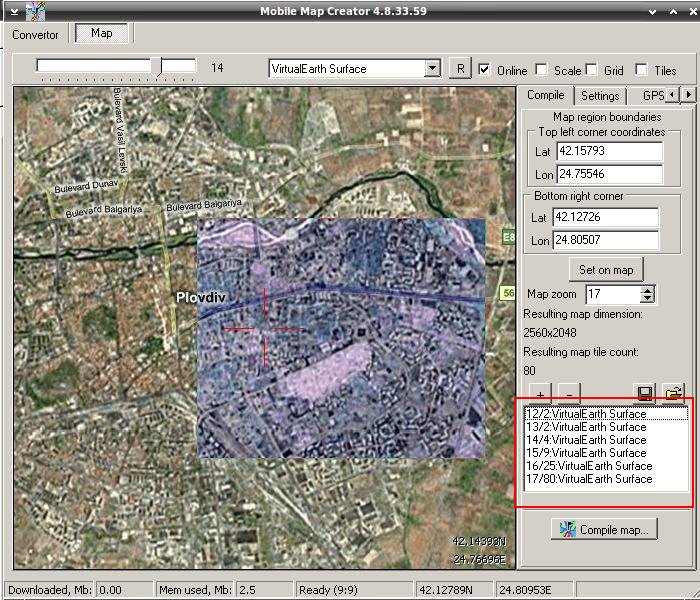The image size is (700, 600).
Task: Click the Compile map button
Action: pyautogui.click(x=605, y=529)
